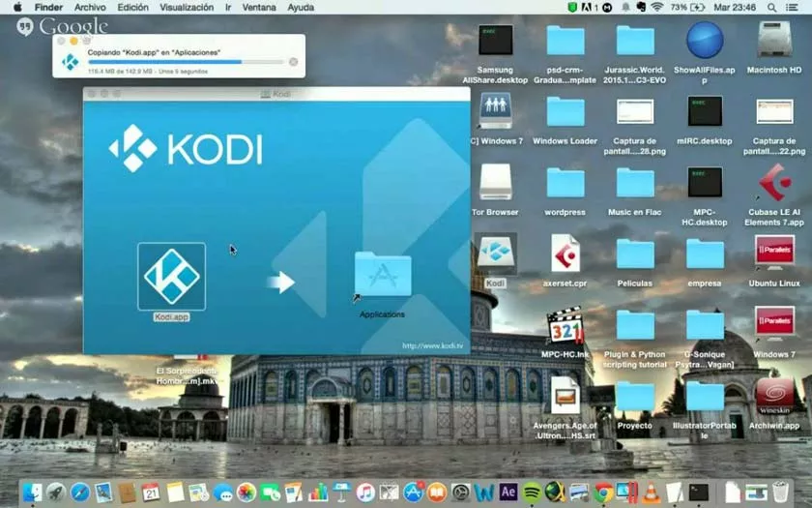The image size is (812, 508).
Task: Select the Kodi.app icon in the installer window
Action: 171,277
